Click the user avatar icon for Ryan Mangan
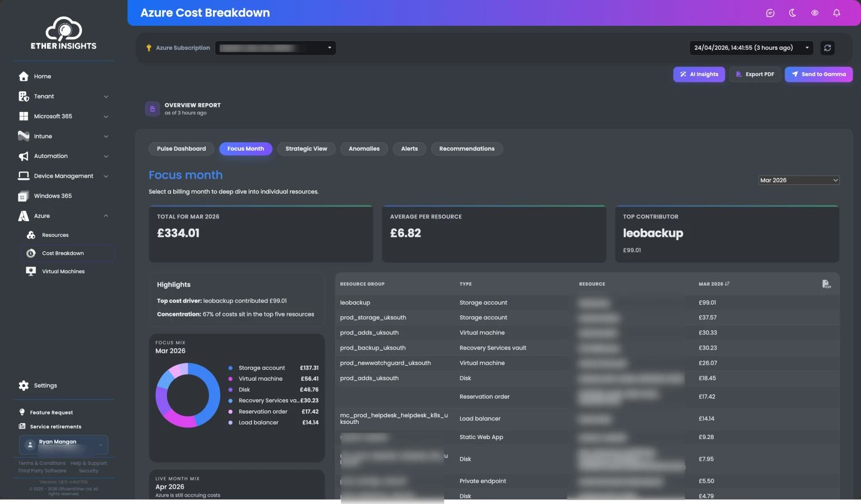The image size is (861, 504). pos(30,445)
